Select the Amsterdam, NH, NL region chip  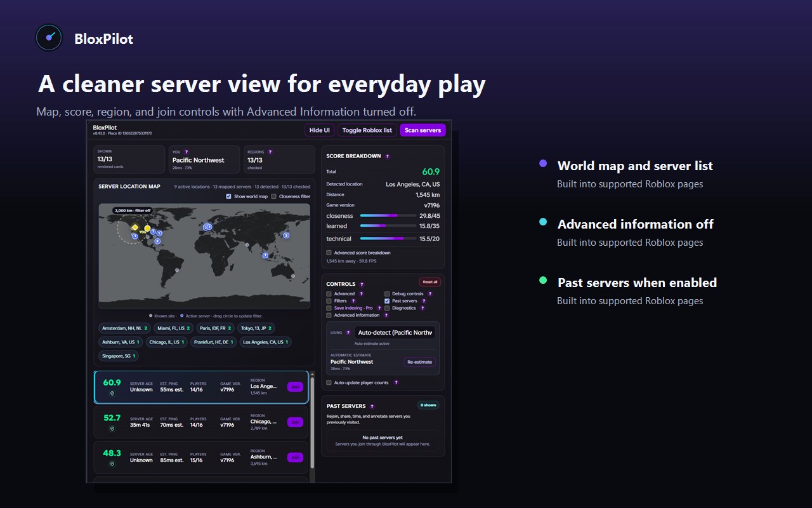(x=124, y=328)
